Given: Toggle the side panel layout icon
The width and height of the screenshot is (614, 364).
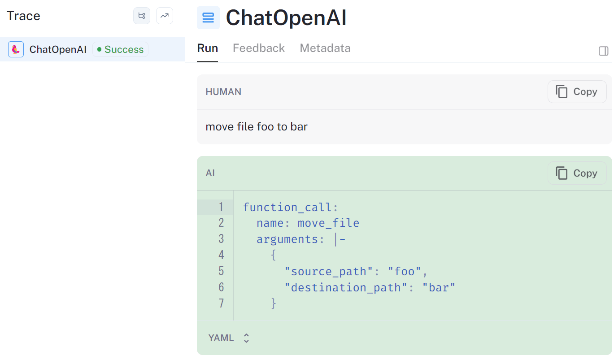Looking at the screenshot, I should (x=603, y=51).
